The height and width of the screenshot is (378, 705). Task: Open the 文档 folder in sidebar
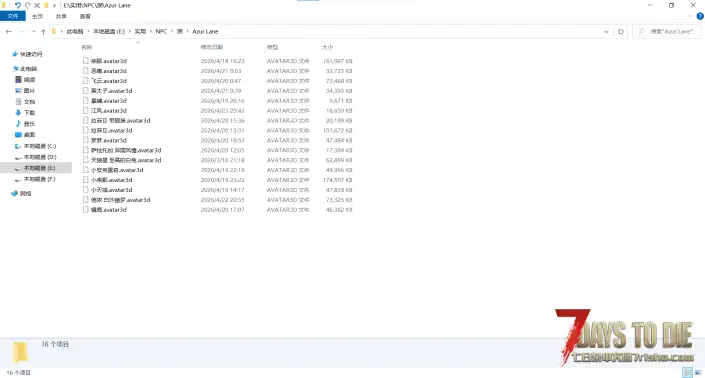(x=25, y=102)
